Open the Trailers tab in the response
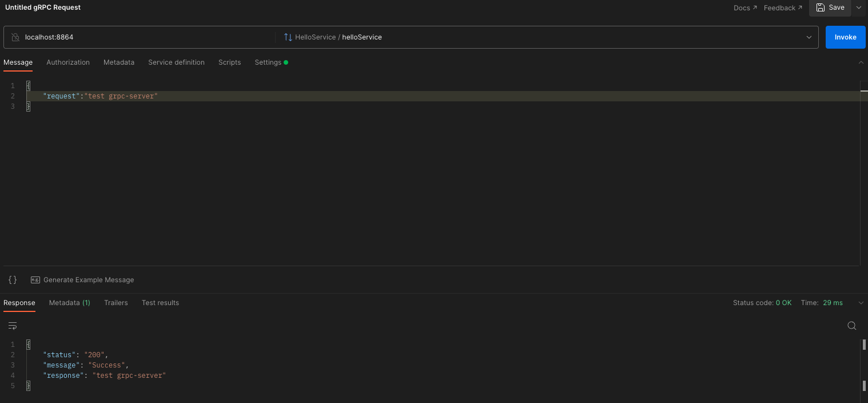868x403 pixels. pos(116,302)
